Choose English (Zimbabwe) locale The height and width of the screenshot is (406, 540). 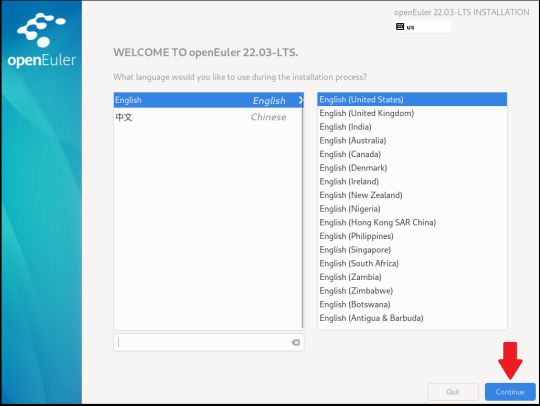point(412,291)
